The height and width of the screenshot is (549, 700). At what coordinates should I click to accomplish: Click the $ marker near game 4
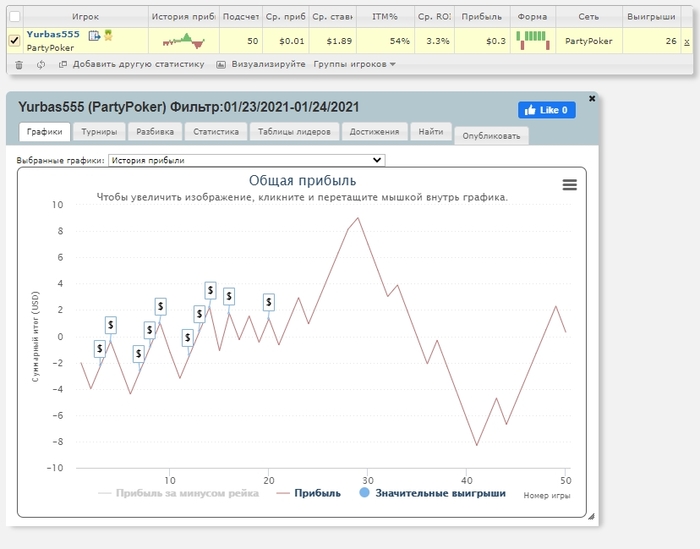point(111,325)
